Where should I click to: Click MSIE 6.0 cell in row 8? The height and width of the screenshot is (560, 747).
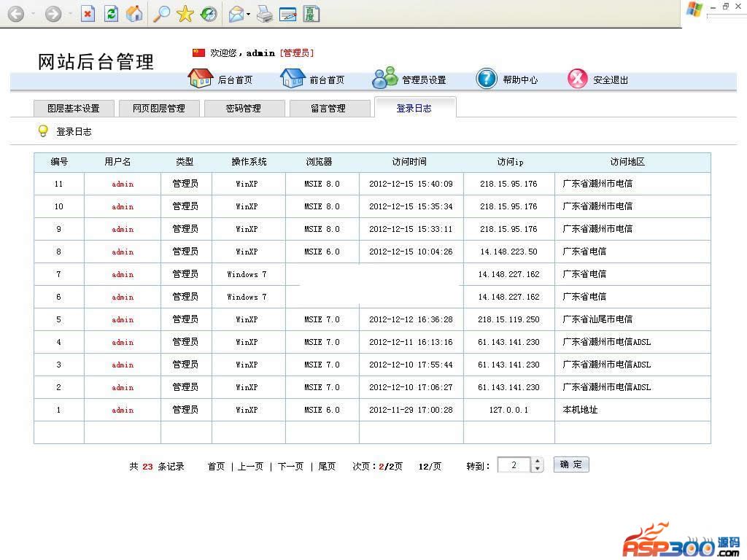[x=322, y=252]
